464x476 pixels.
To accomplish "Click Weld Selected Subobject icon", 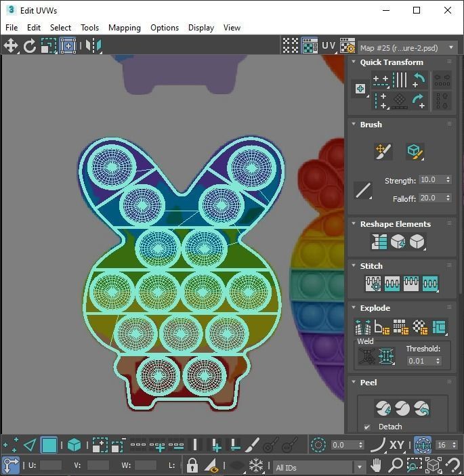I will tap(387, 355).
